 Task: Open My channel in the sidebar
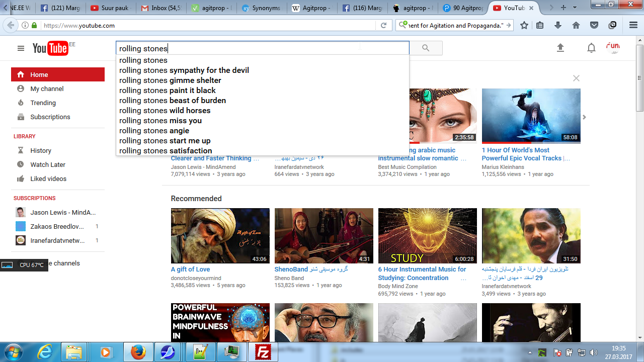(x=58, y=88)
